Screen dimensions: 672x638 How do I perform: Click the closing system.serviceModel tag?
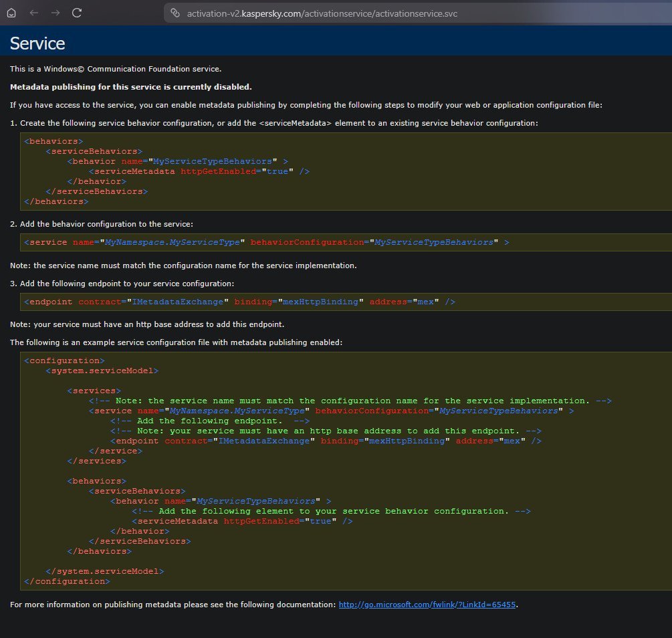pyautogui.click(x=104, y=571)
